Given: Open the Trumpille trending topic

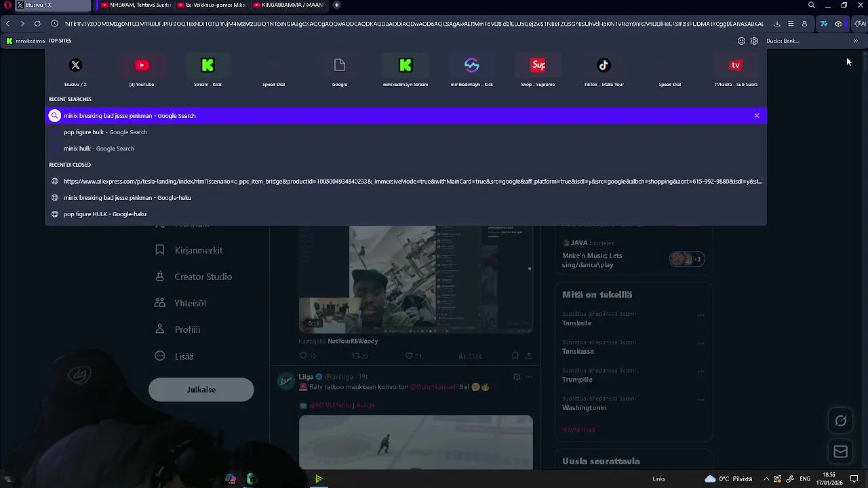Looking at the screenshot, I should click(577, 380).
